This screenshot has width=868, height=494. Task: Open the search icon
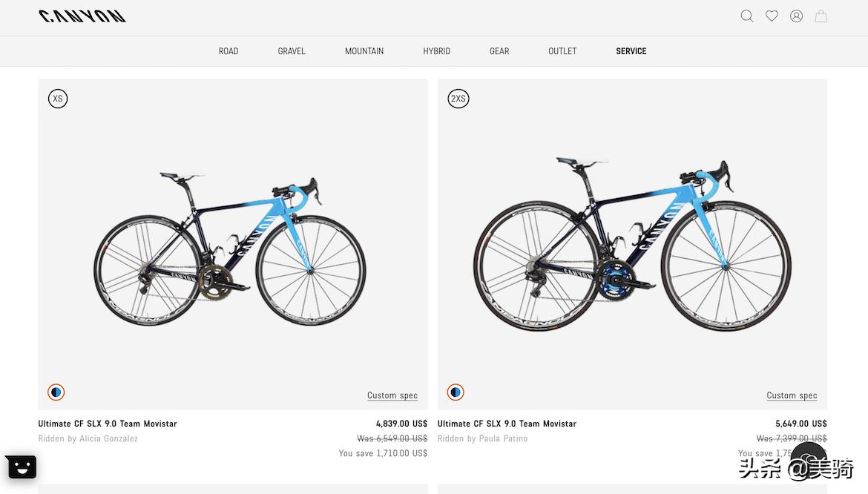[x=747, y=16]
